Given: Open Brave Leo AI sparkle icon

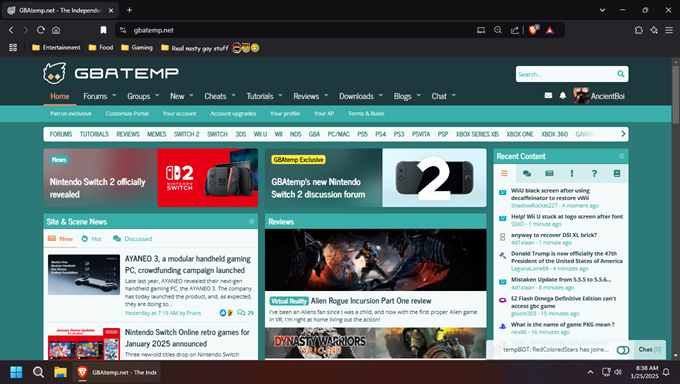Looking at the screenshot, I should pos(654,30).
